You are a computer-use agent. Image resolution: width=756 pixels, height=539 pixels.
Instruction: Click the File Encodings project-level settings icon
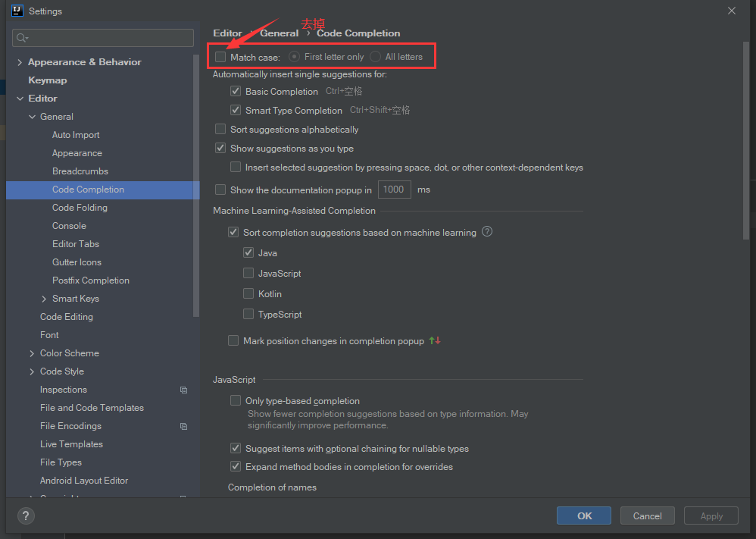click(x=183, y=426)
